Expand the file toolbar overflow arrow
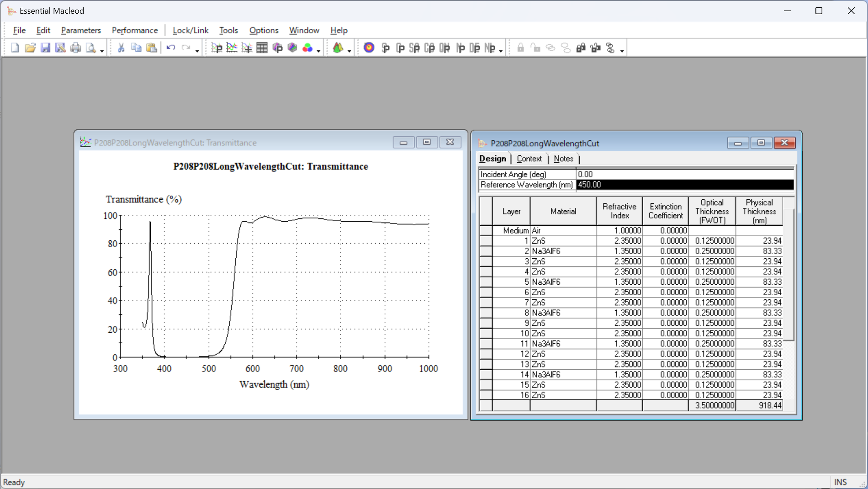 click(102, 50)
